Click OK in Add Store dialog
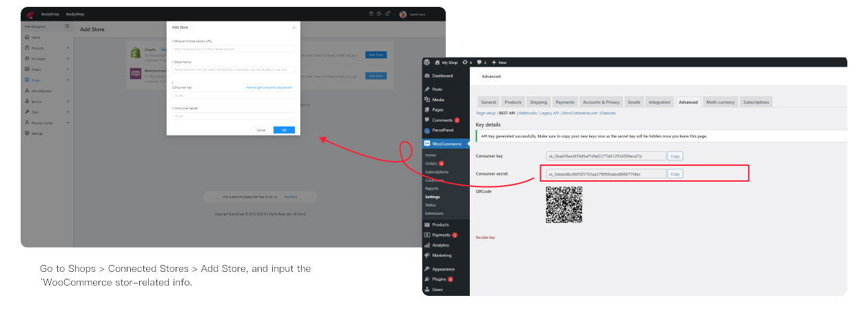 284,130
